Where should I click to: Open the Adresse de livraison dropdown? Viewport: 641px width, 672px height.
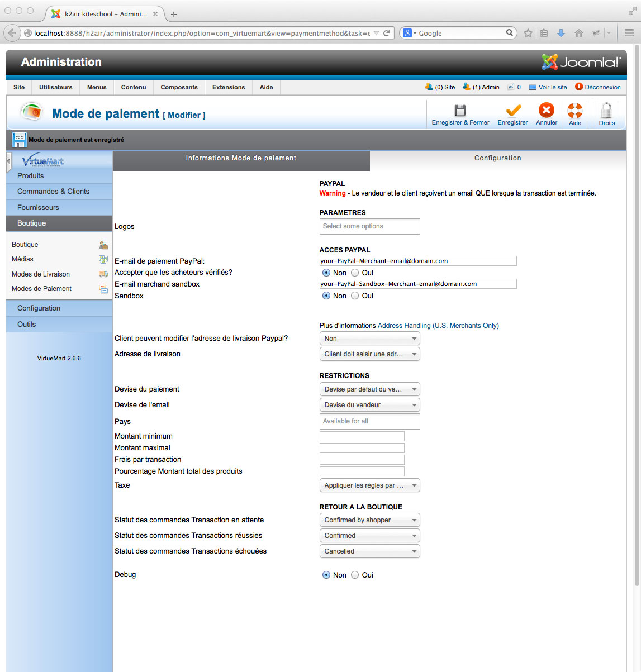pyautogui.click(x=369, y=354)
